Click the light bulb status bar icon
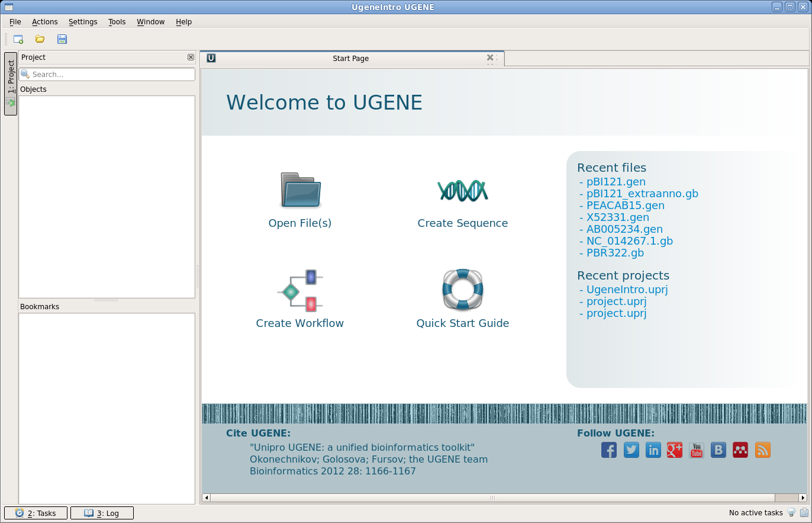 791,513
